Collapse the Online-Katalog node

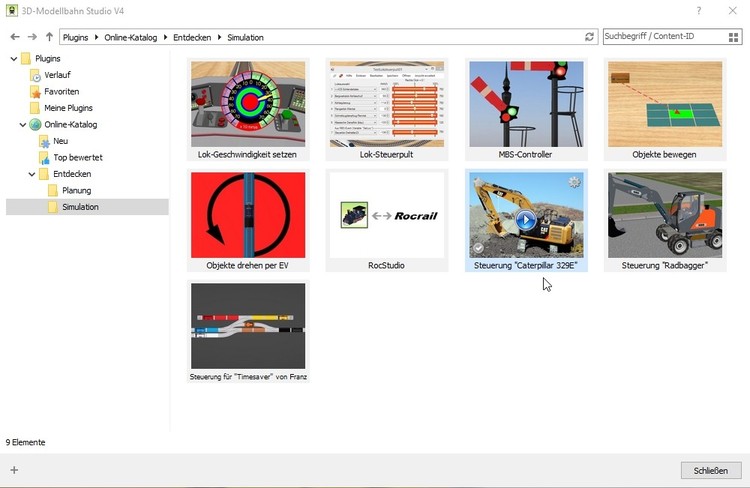23,125
